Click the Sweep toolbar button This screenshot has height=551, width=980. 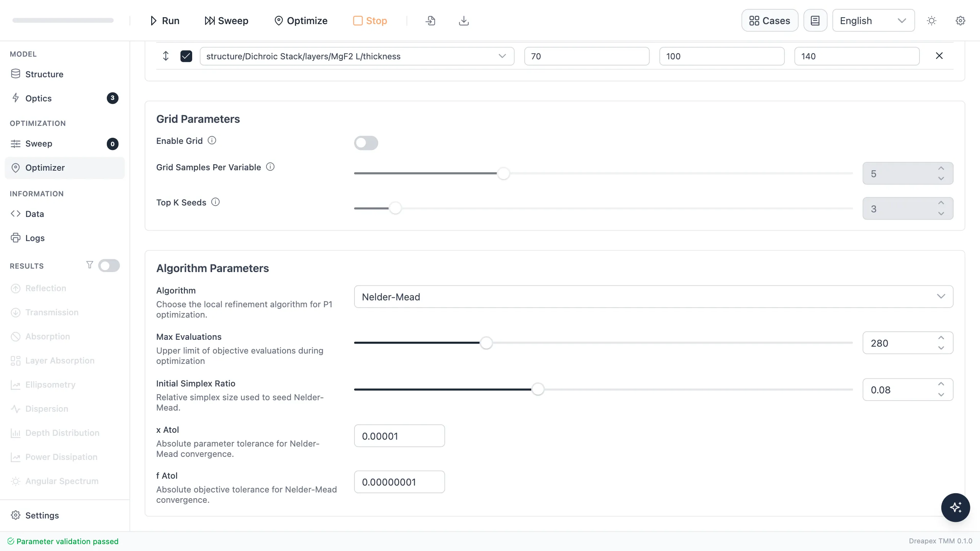click(227, 21)
